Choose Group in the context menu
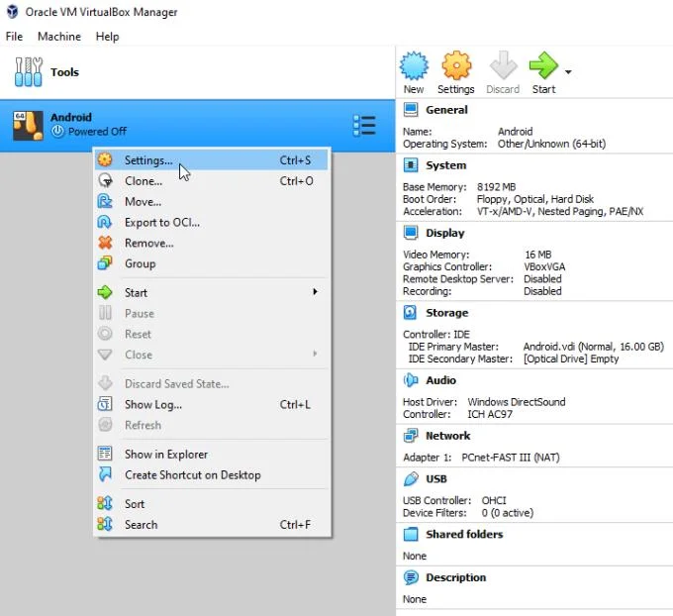Image resolution: width=673 pixels, height=616 pixels. pos(212,263)
